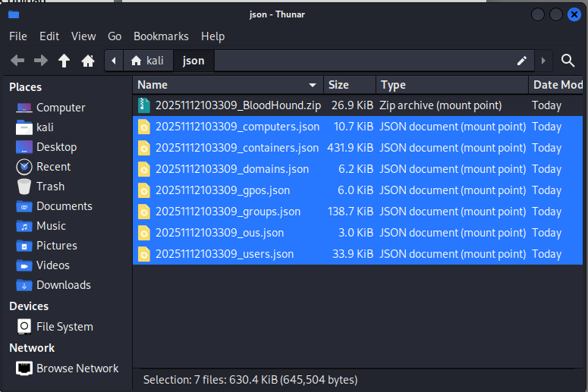Open the Edit menu
Screen dimensions: 588x392
coord(49,36)
